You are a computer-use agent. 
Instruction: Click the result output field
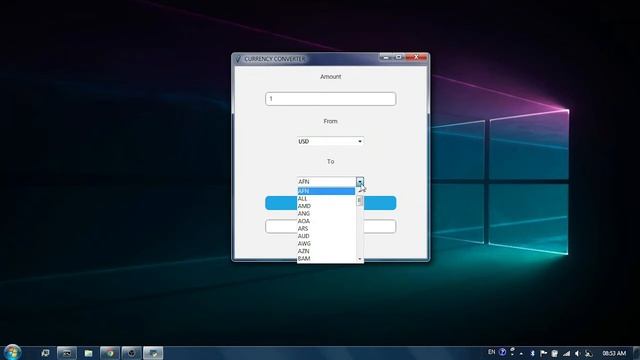(x=330, y=226)
